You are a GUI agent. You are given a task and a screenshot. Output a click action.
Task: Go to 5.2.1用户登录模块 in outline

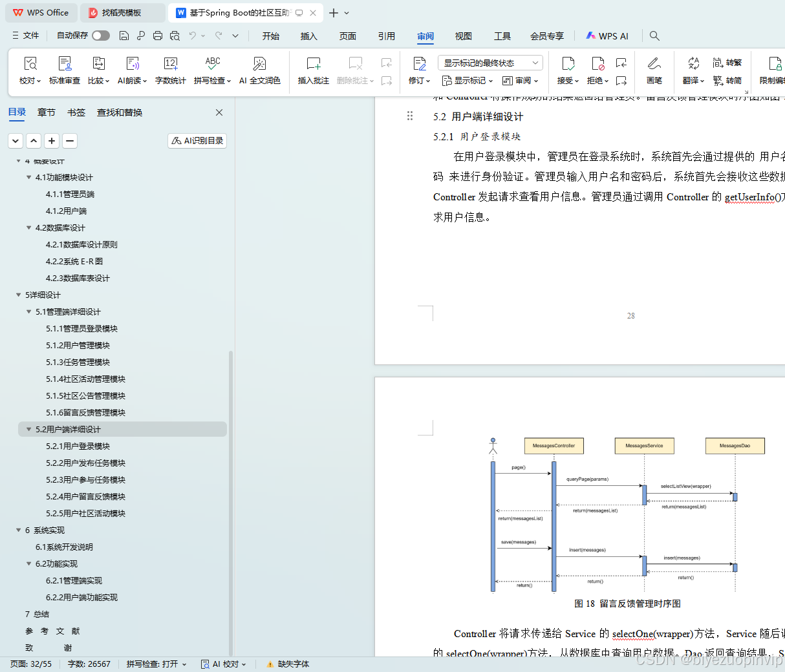(x=78, y=446)
